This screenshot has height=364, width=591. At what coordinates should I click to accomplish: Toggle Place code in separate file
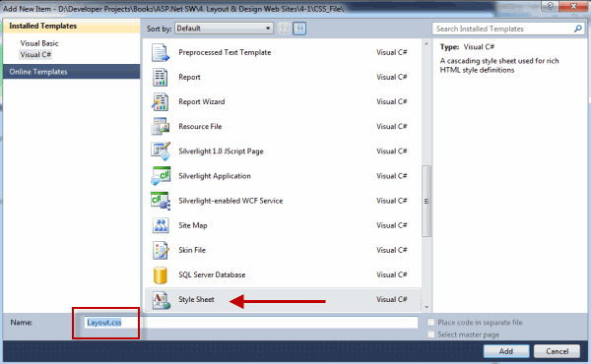pos(430,323)
